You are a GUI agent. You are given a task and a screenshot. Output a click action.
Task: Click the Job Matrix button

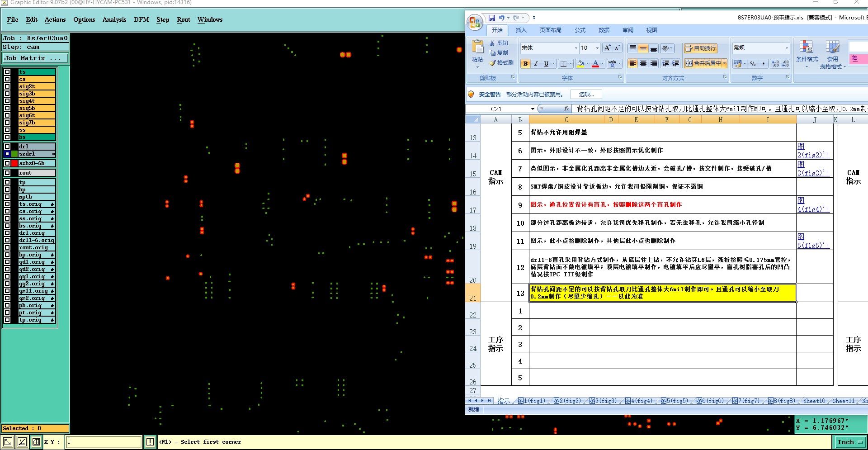(x=35, y=58)
